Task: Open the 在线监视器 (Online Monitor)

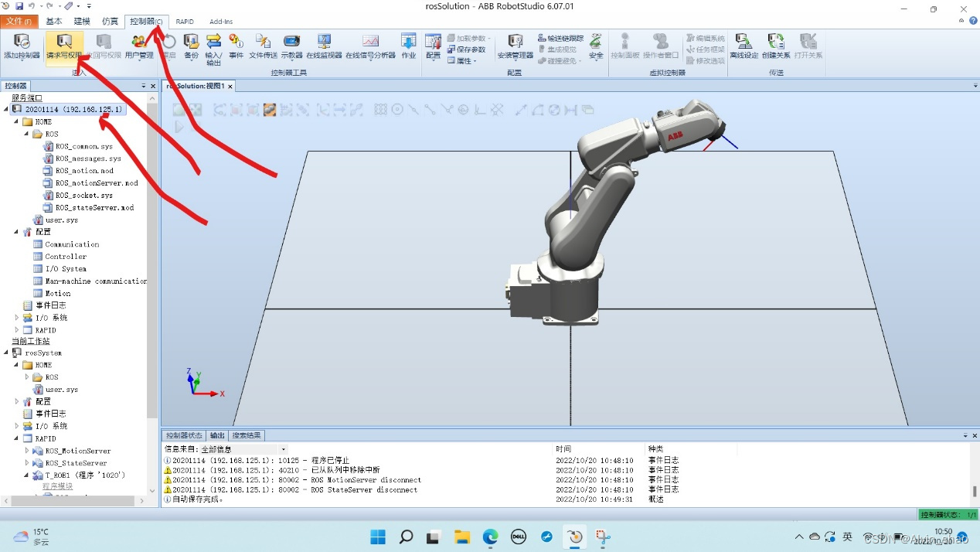Action: [324, 46]
